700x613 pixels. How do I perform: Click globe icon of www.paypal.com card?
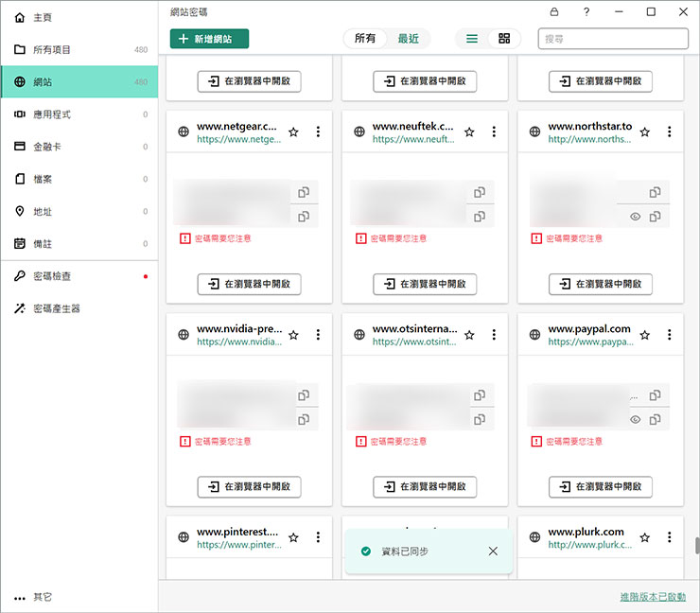click(x=534, y=334)
